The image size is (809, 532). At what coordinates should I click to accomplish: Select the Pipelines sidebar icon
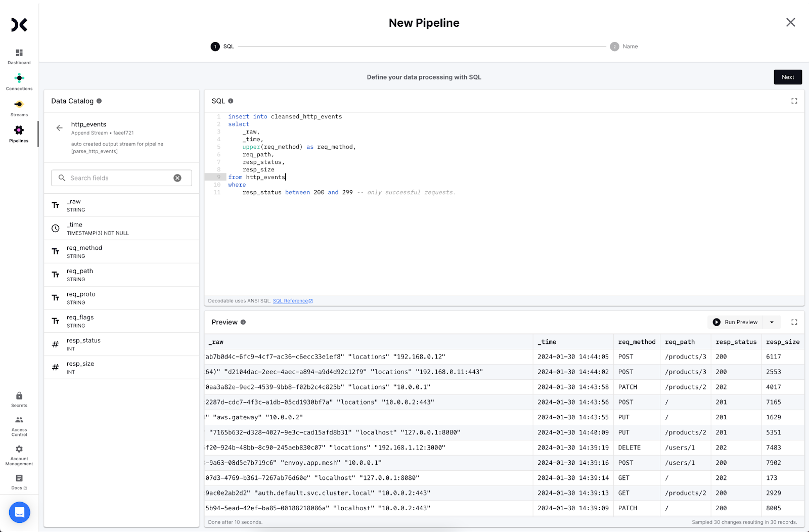(x=19, y=133)
